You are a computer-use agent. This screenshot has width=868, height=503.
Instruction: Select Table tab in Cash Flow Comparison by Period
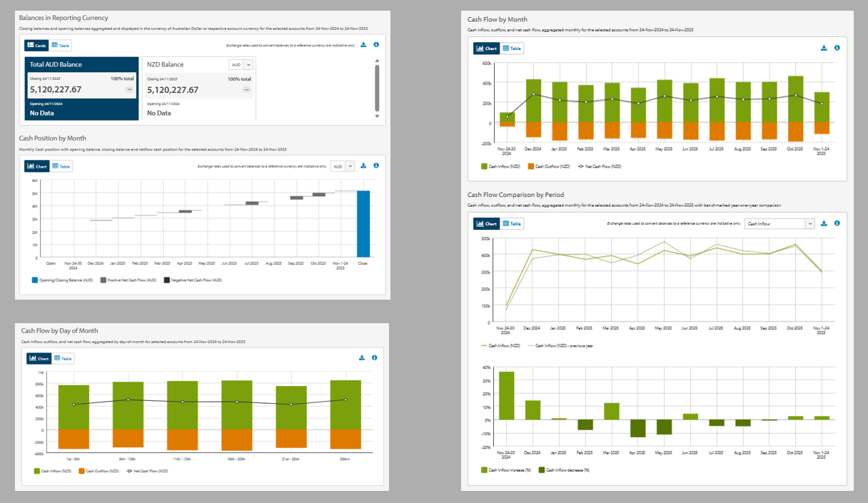pyautogui.click(x=512, y=223)
